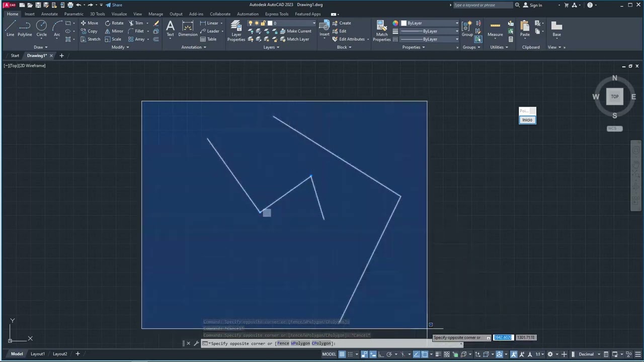Click the search keyword input field

482,5
